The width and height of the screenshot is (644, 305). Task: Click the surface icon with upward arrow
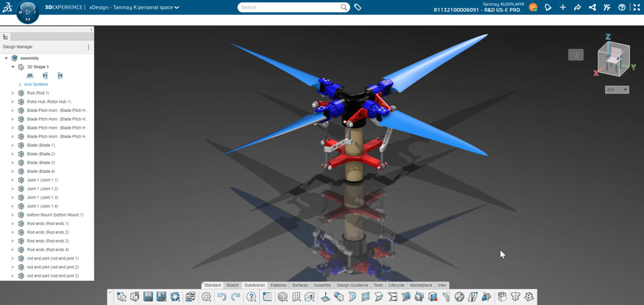point(325,297)
